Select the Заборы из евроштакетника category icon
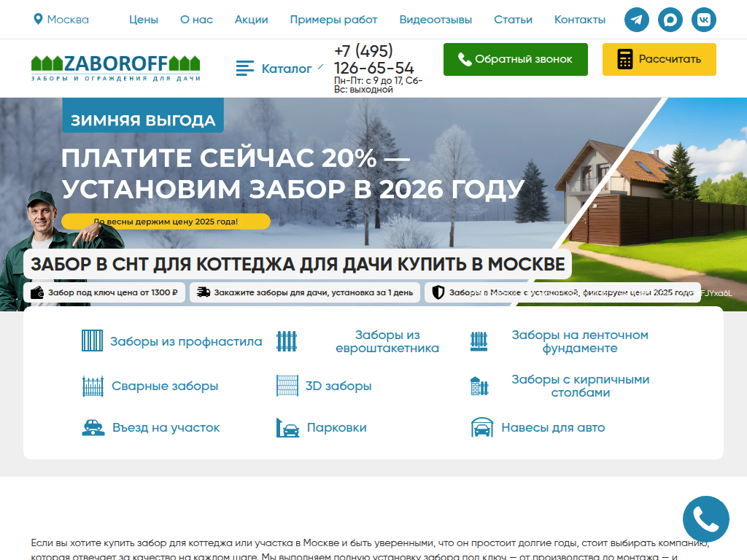 [287, 341]
